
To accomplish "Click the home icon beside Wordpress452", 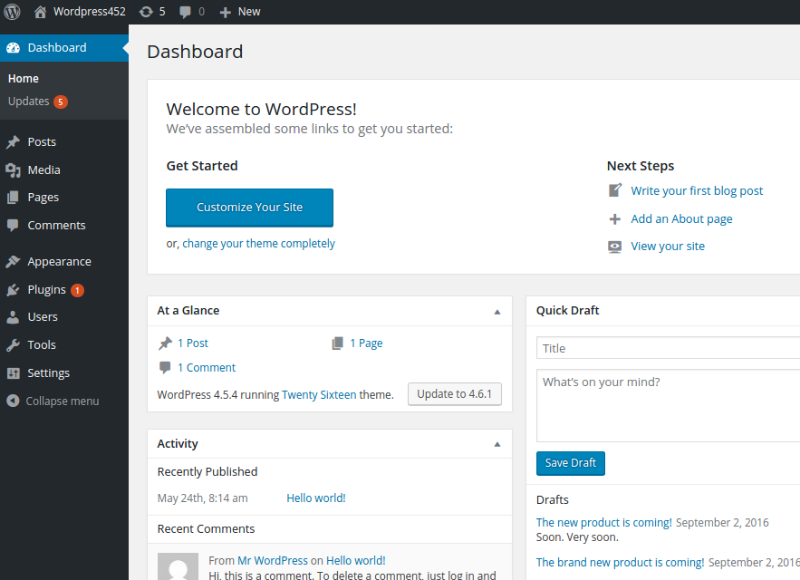I will (x=40, y=11).
